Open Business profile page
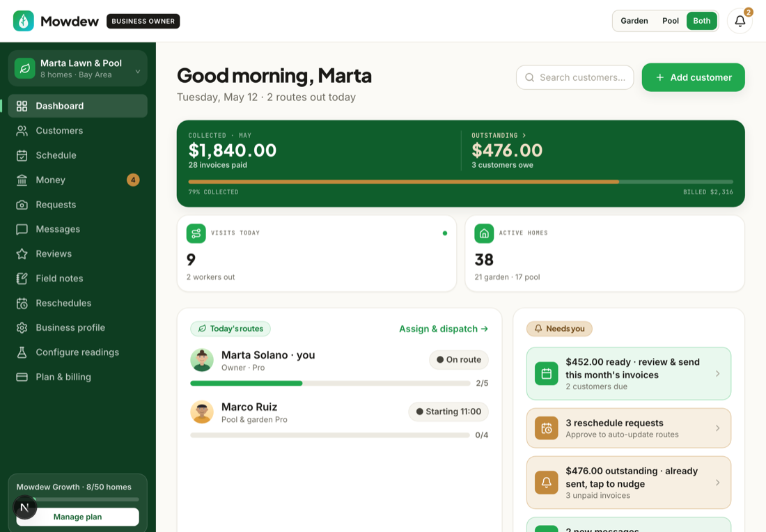The height and width of the screenshot is (532, 766). point(78,328)
